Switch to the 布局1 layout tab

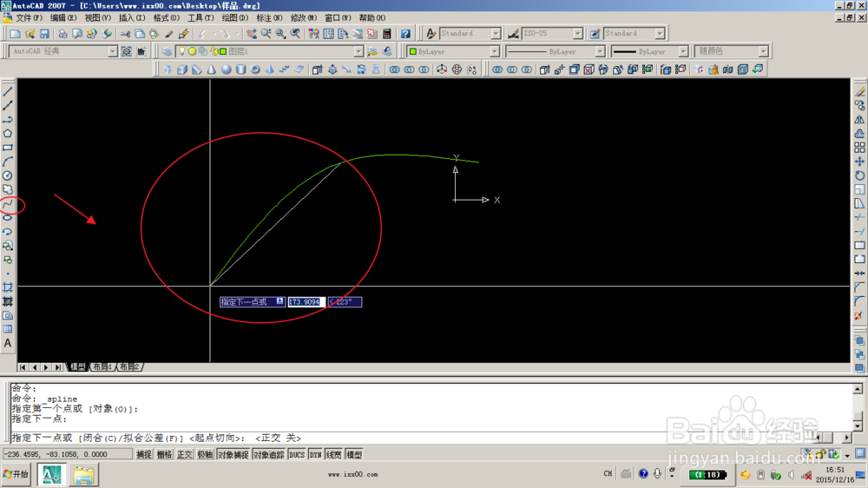point(102,367)
